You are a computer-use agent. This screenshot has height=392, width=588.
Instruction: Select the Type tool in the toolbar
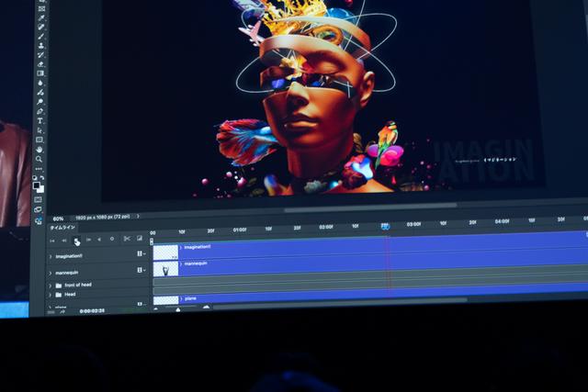click(x=40, y=120)
